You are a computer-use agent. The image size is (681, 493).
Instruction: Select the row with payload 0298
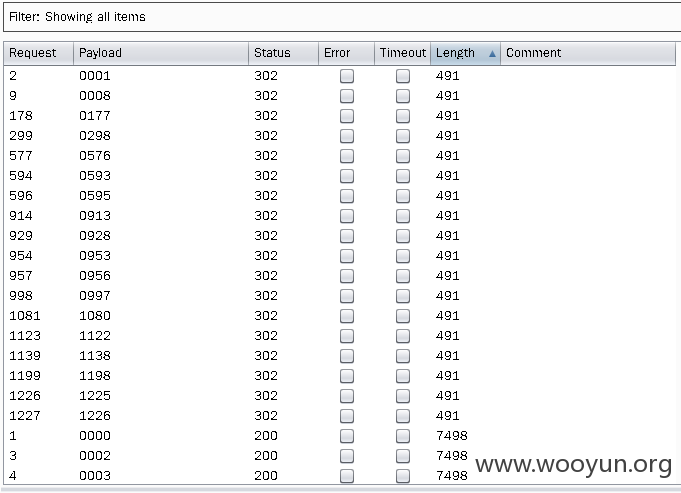340,136
